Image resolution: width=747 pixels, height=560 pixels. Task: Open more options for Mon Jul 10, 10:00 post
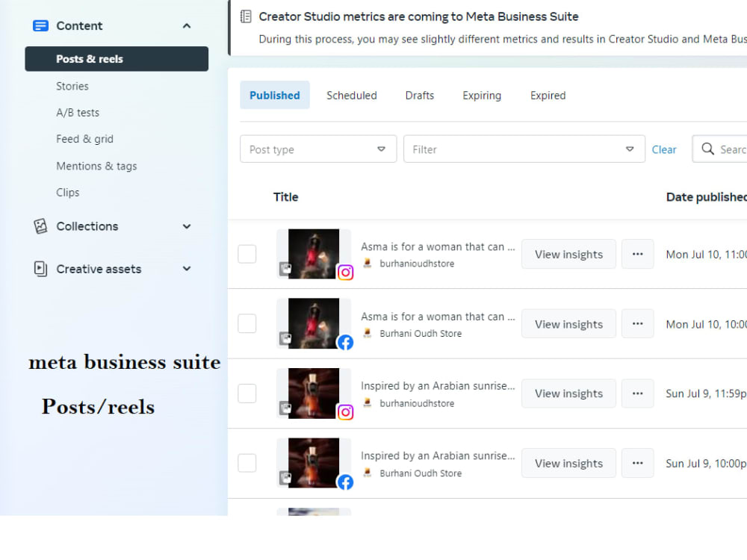637,324
